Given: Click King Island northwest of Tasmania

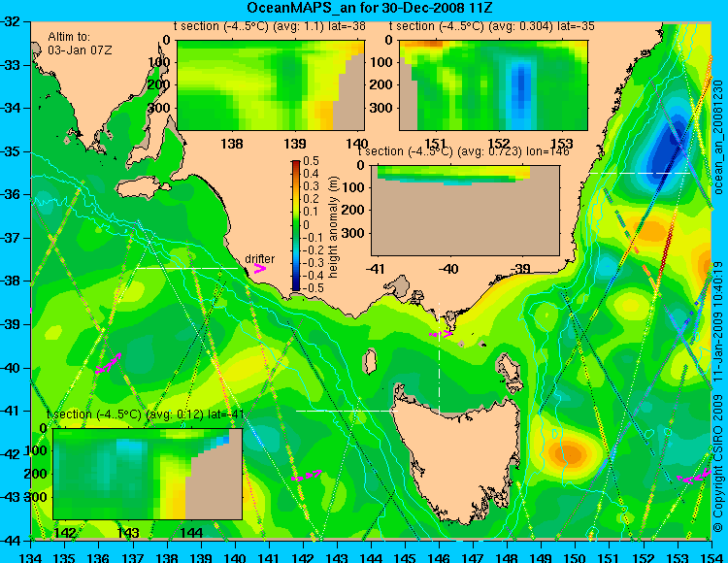Looking at the screenshot, I should tap(370, 361).
